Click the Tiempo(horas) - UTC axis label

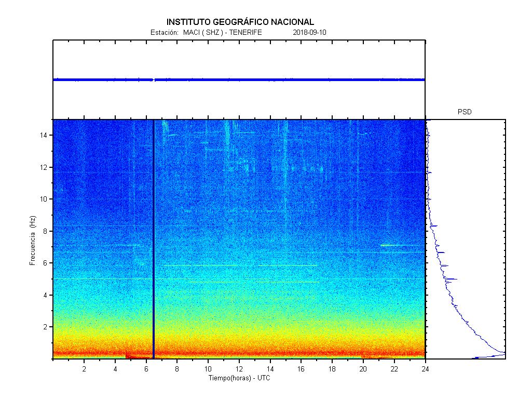(239, 378)
